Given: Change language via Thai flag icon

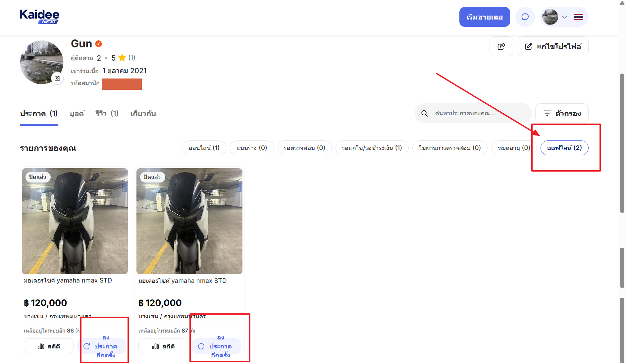Looking at the screenshot, I should 579,17.
